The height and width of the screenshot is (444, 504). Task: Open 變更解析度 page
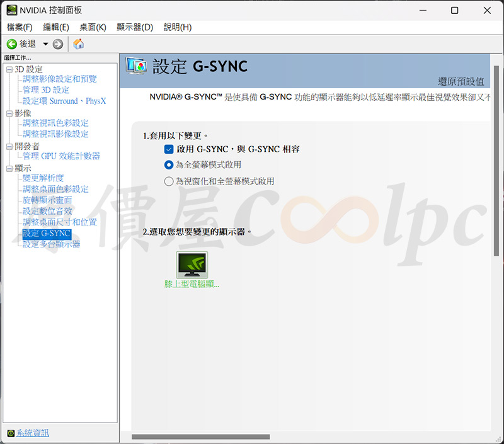[43, 178]
